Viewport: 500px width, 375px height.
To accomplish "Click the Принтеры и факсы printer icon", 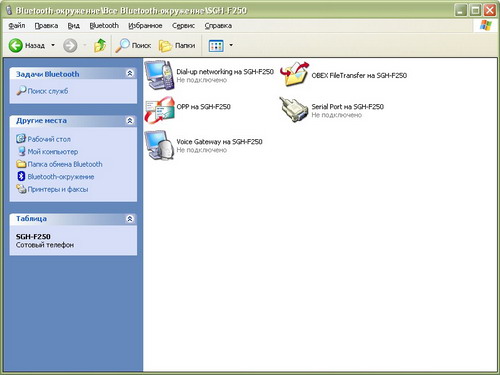I will coord(21,189).
